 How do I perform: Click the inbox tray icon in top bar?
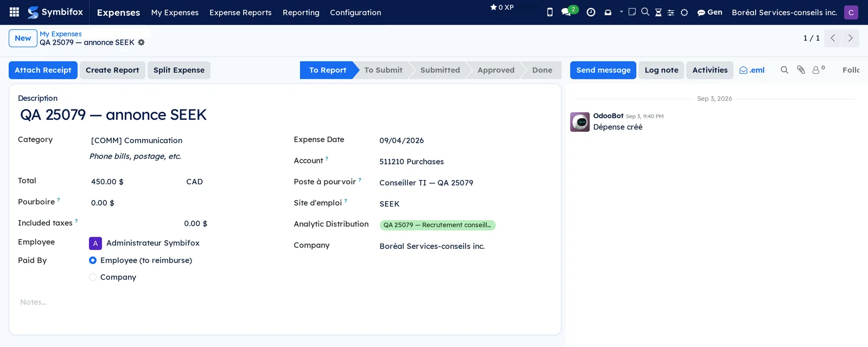click(608, 12)
